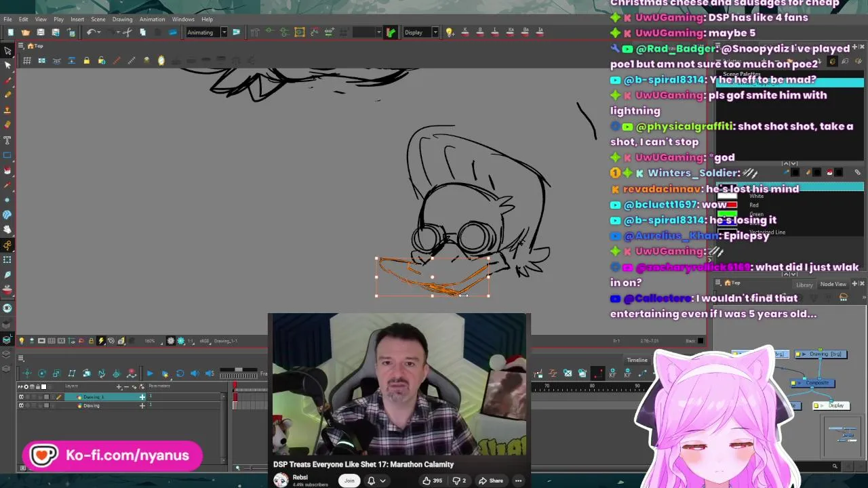Click the three-dot more options button
Screen dimensions: 868x488
click(x=518, y=481)
